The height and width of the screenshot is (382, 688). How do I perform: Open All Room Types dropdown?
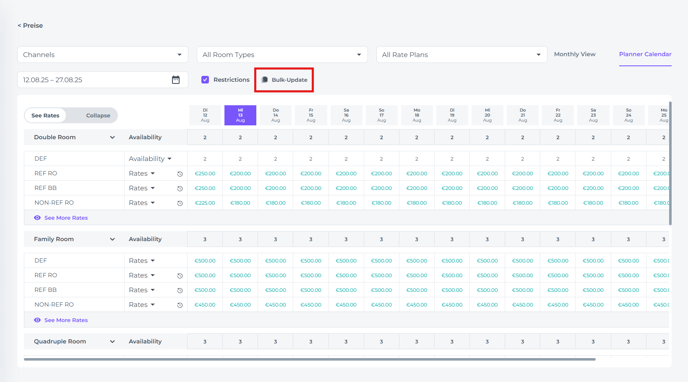click(282, 55)
